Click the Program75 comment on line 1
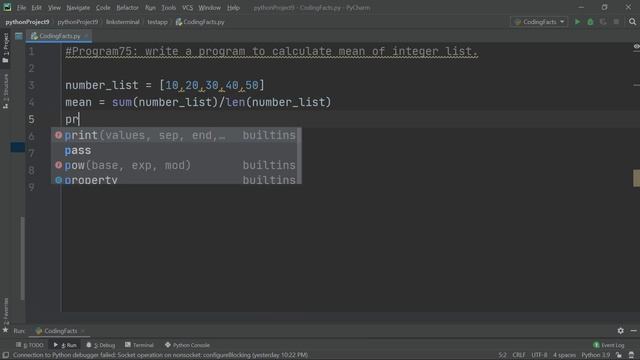Image resolution: width=640 pixels, height=360 pixels. pos(271,51)
